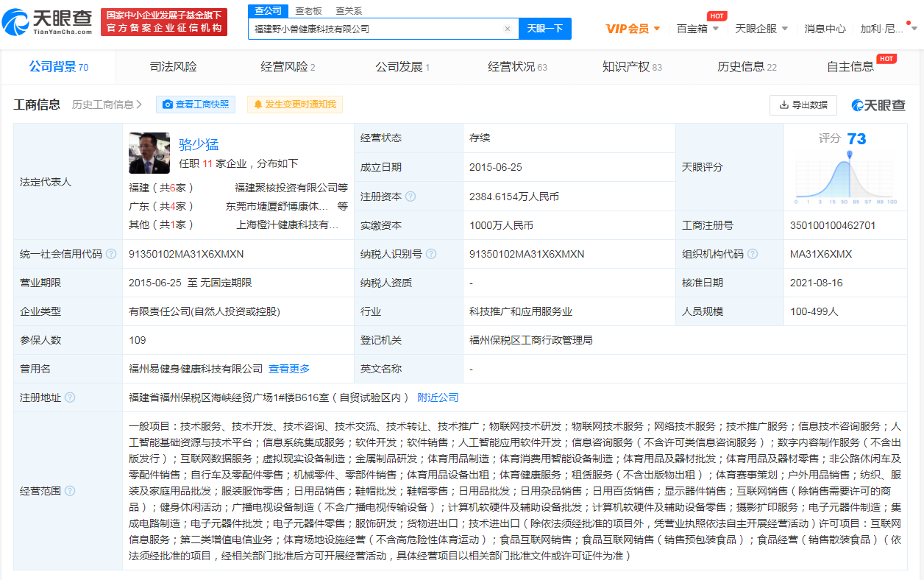The image size is (924, 580).
Task: Expand 历史工商信息 chevron link
Action: 107,105
